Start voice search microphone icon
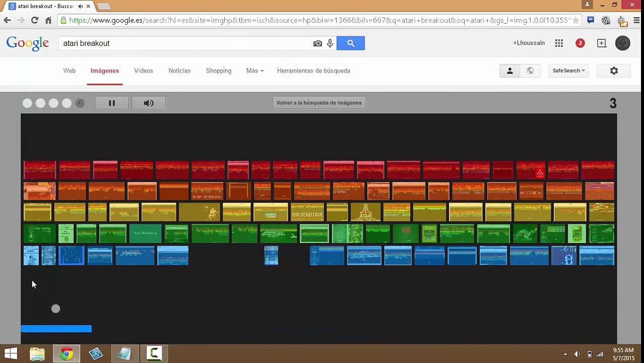Viewport: 644px width, 363px height. (330, 43)
